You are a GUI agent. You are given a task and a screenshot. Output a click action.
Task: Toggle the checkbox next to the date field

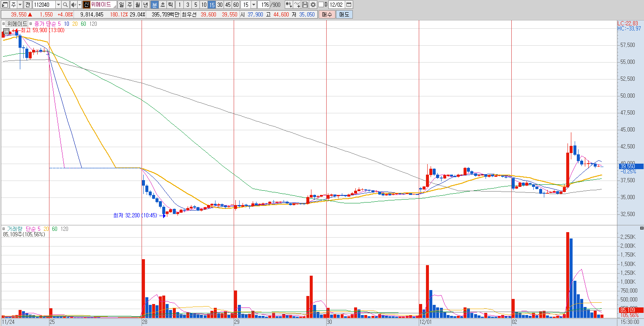pos(321,5)
